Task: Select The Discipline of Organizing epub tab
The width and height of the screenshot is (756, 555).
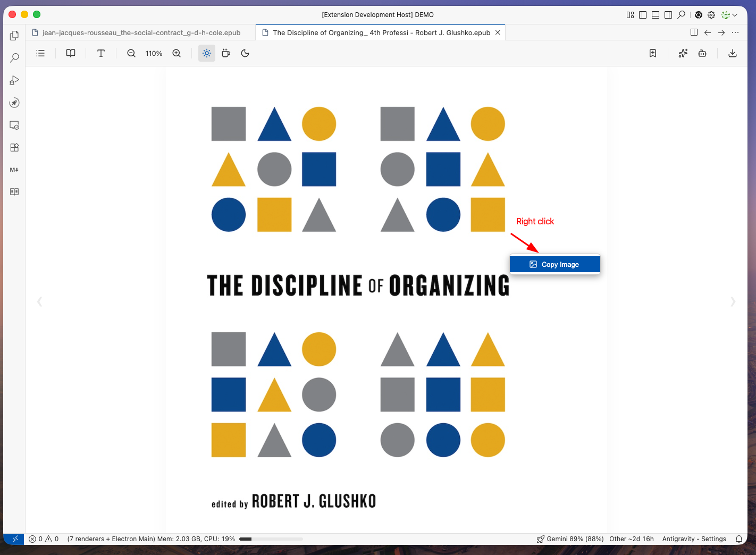Action: click(380, 32)
